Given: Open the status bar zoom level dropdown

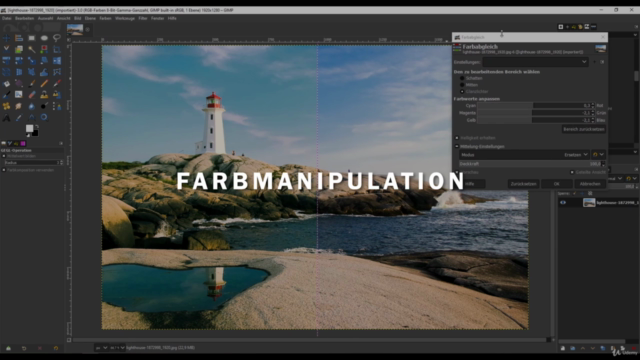Looking at the screenshot, I should point(118,348).
